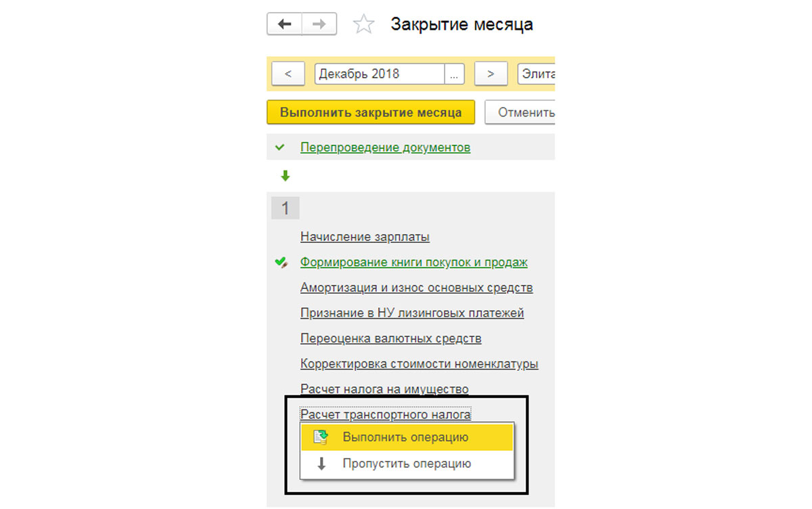This screenshot has width=812, height=509.
Task: Click the execute-operation icon in menu
Action: [x=321, y=437]
